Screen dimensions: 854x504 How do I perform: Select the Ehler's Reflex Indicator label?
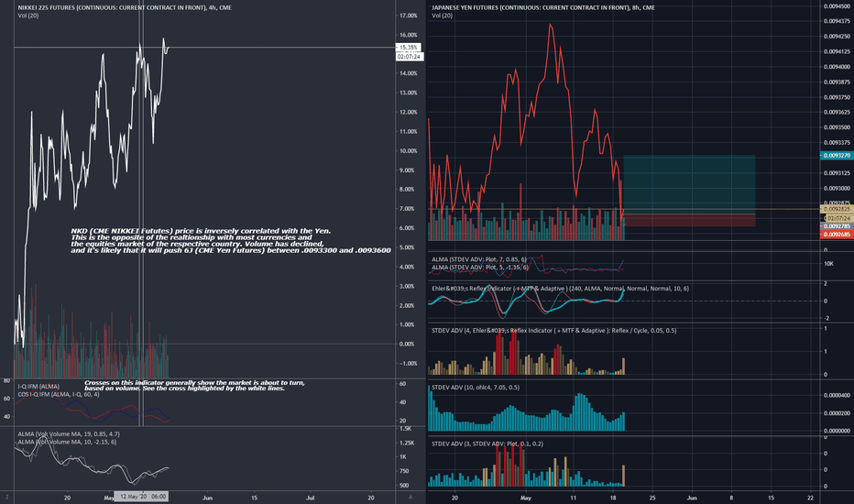click(560, 289)
